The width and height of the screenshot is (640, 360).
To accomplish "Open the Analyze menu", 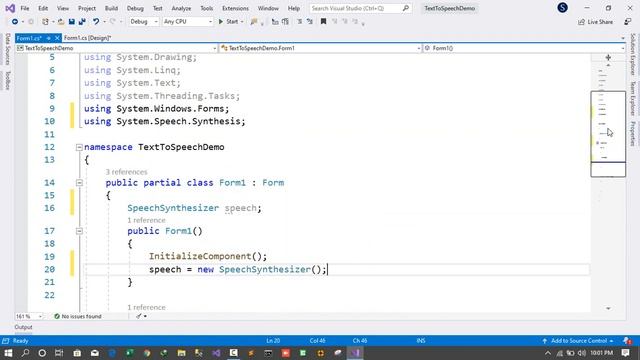I will tap(181, 8).
